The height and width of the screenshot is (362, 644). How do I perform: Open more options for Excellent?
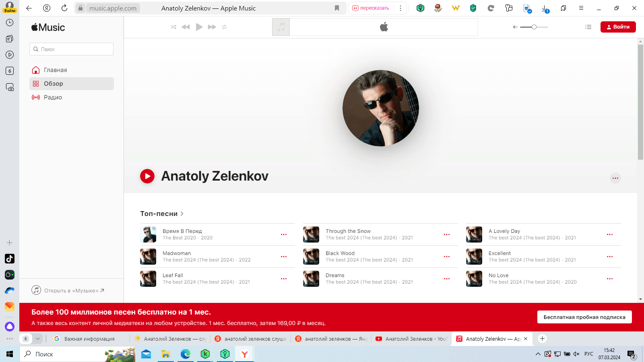click(x=610, y=257)
